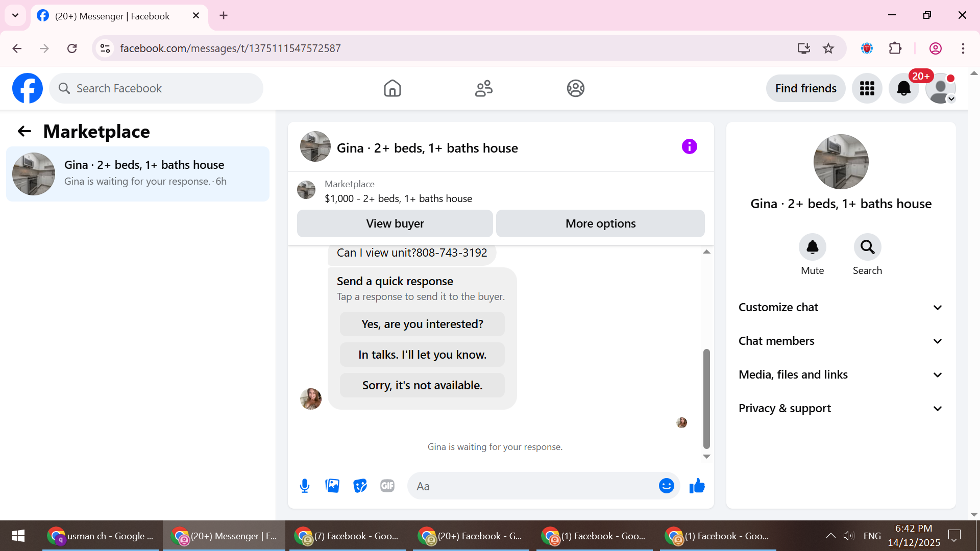Click the View buyer button

coord(395,223)
